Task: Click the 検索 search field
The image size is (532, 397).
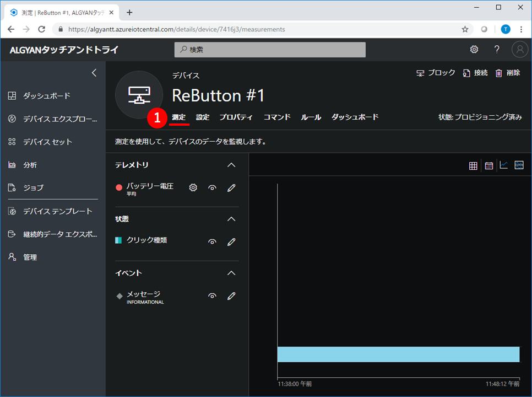Action: 270,50
